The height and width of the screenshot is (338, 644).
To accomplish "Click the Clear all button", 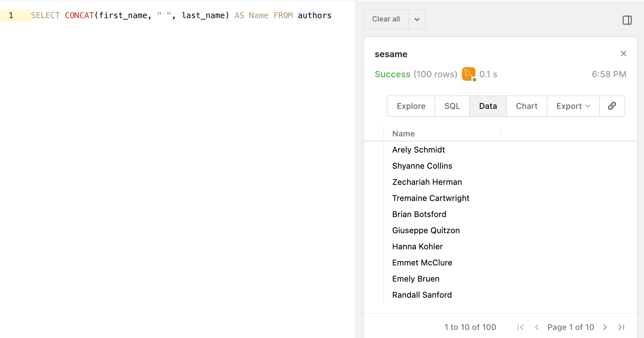I will tap(385, 19).
